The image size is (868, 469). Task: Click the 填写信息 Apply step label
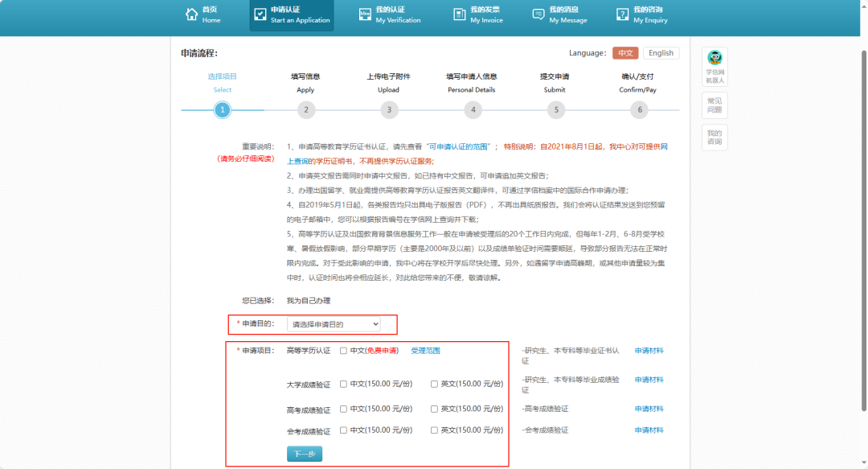[305, 83]
